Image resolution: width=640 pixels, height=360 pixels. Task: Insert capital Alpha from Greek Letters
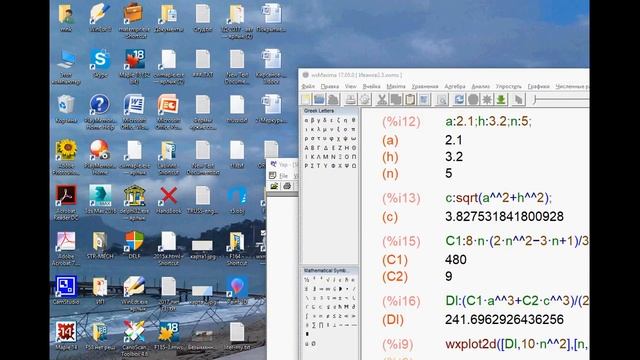307,147
